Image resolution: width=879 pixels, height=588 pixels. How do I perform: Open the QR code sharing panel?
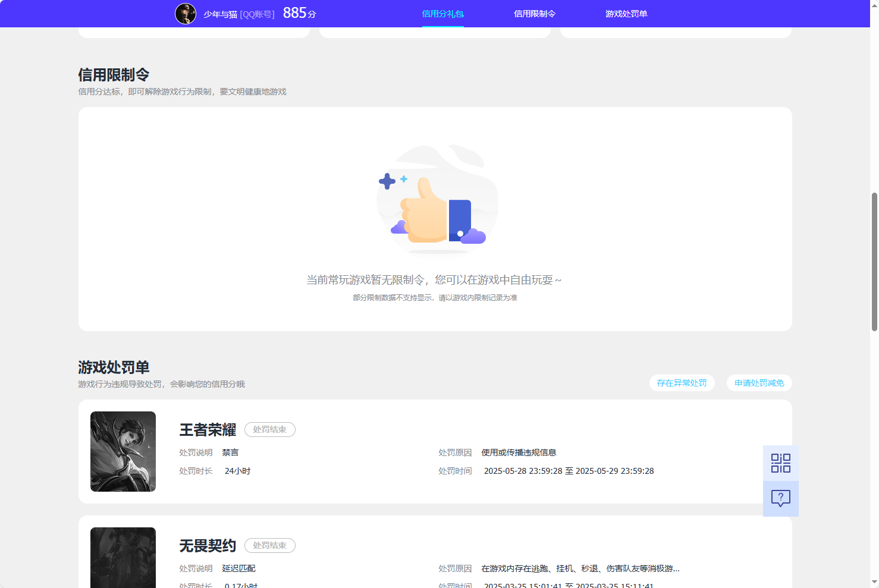780,463
